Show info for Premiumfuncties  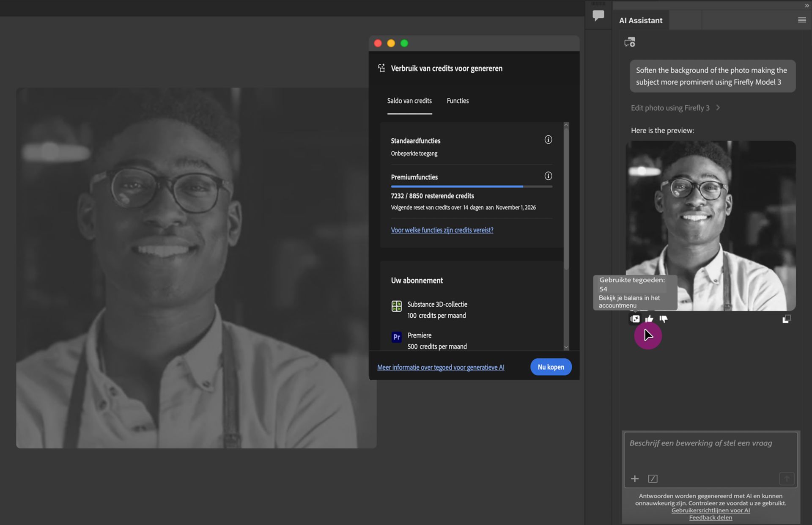tap(548, 176)
